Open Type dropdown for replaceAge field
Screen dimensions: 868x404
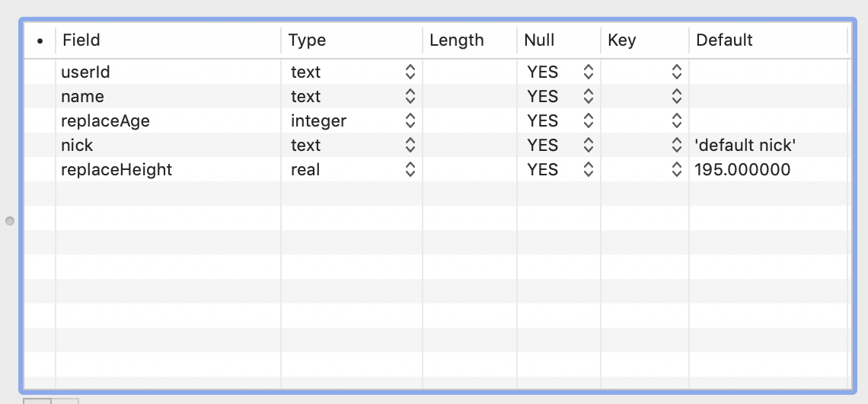point(410,121)
